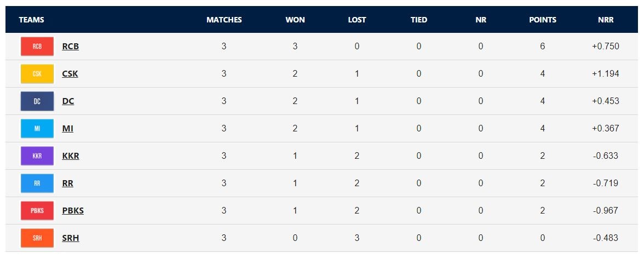Open the PBKS team name link

pos(73,211)
